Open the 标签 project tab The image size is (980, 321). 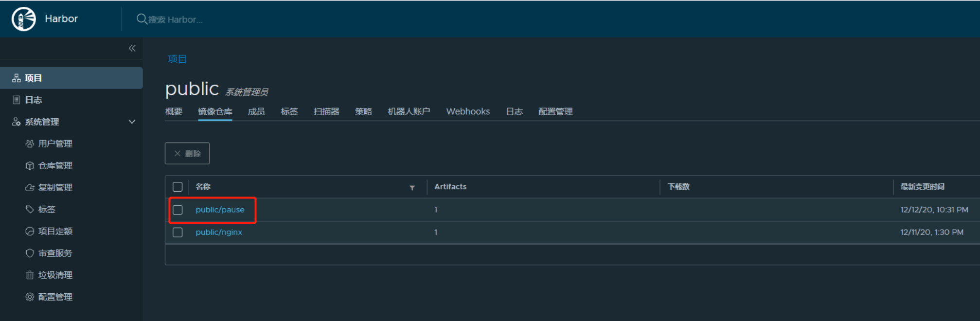(289, 111)
